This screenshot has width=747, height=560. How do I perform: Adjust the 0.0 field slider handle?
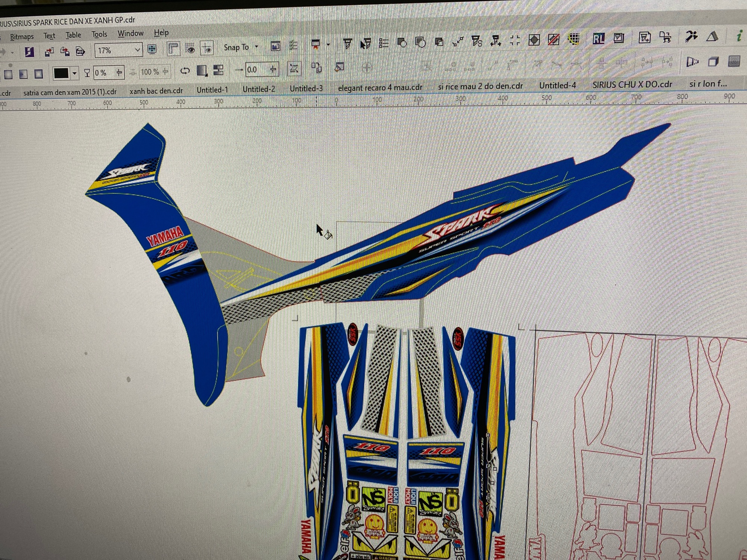click(273, 69)
